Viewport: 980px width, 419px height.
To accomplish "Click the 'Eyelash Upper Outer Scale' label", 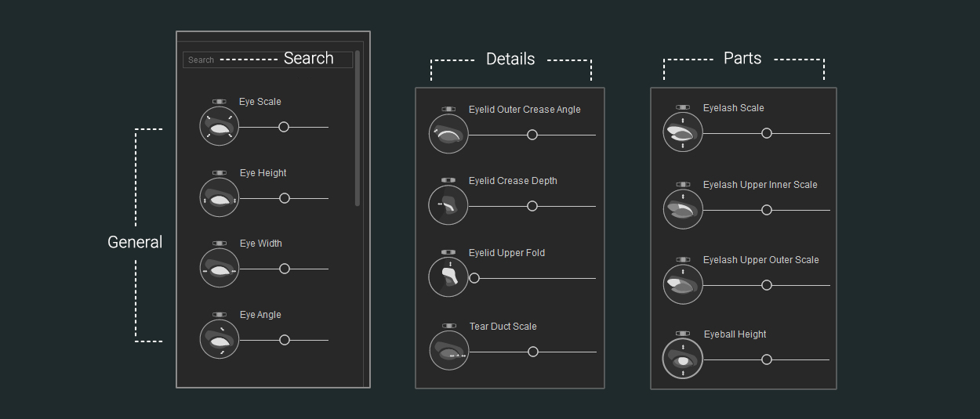I will (x=761, y=260).
